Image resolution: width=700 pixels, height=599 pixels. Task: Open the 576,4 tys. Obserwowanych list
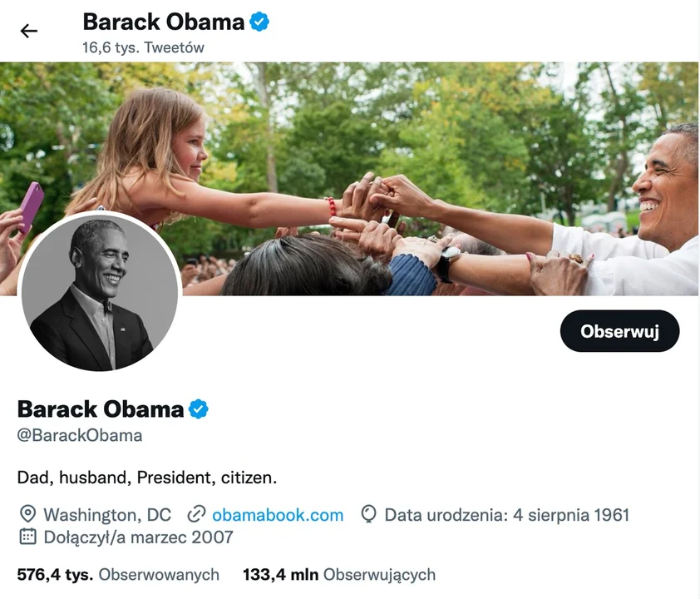pos(118,574)
